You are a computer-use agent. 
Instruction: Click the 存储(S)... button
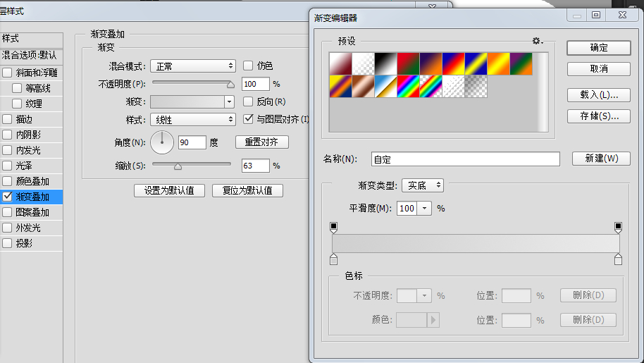(599, 116)
